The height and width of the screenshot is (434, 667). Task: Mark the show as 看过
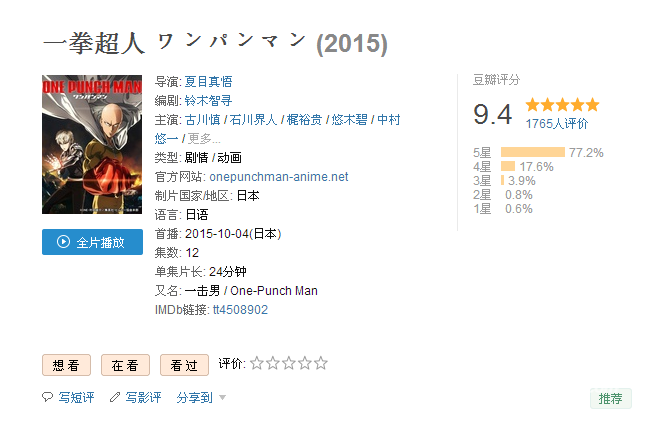184,365
